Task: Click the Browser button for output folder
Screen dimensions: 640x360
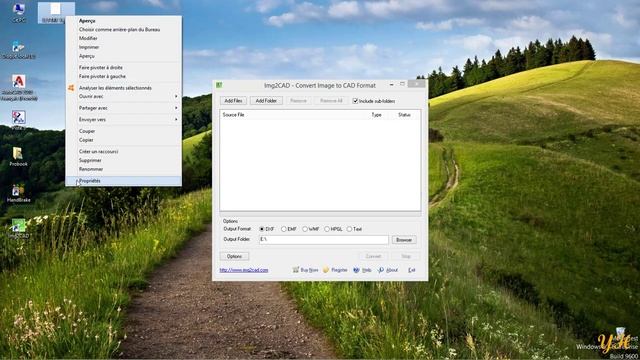Action: tap(404, 240)
